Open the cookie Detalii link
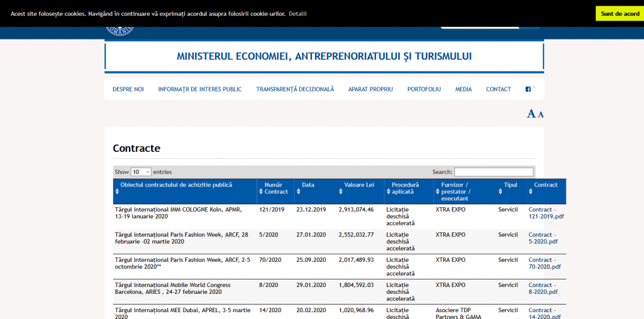644x319 pixels. tap(297, 14)
